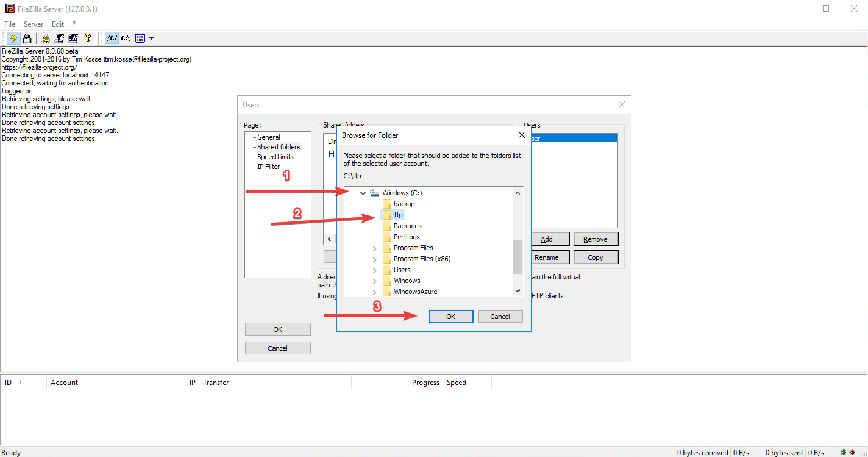
Task: Click the IP column header
Action: tap(169, 383)
